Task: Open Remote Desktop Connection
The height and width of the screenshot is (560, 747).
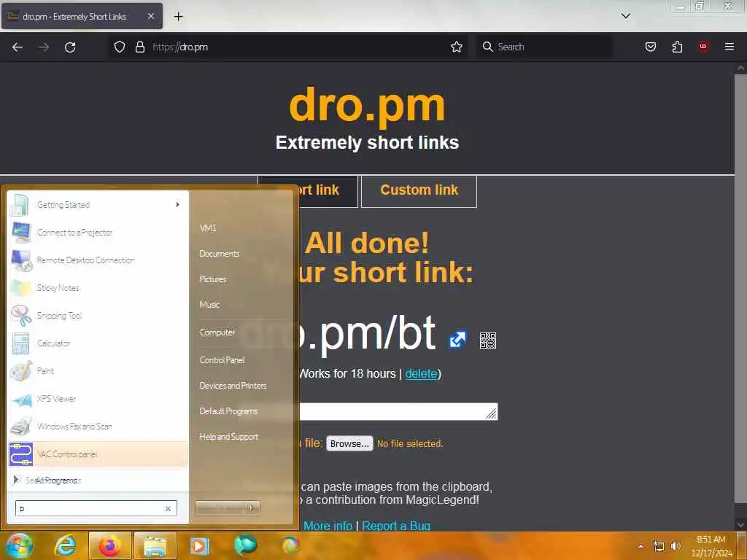Action: click(x=97, y=260)
